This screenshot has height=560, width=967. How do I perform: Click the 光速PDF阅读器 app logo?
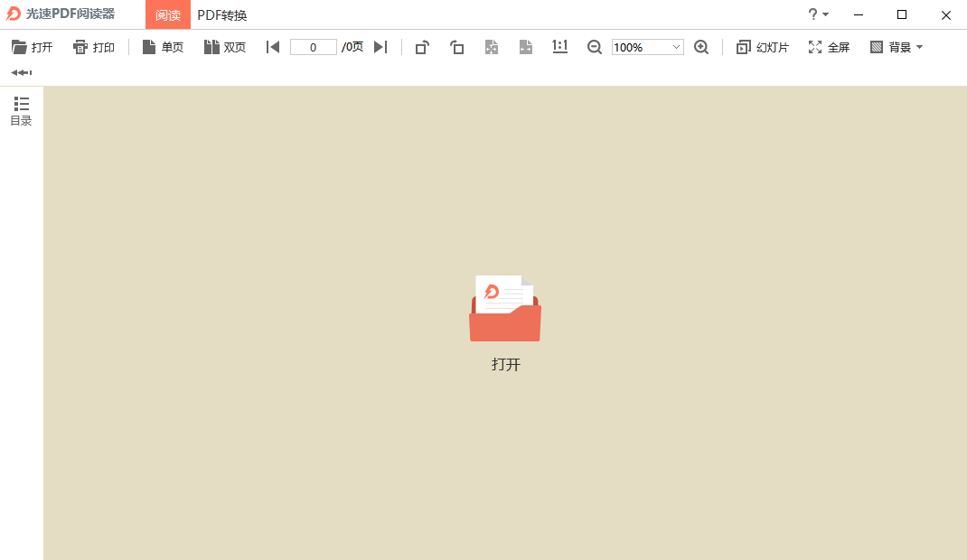14,14
